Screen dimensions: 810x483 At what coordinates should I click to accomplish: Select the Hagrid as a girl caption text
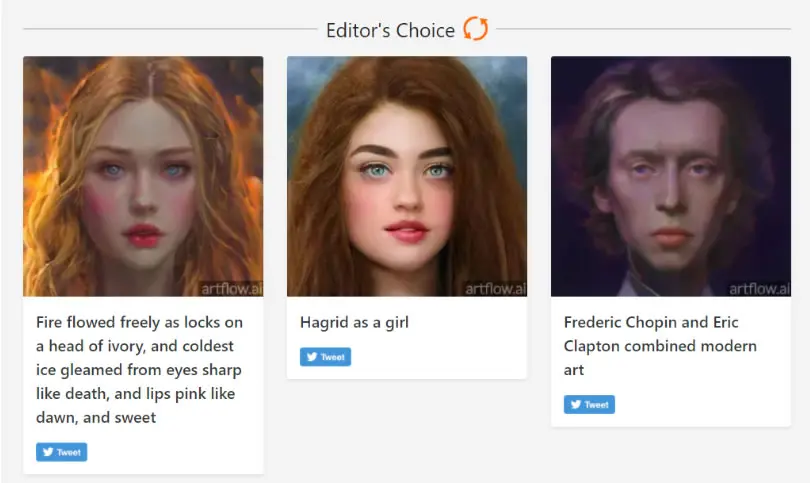click(354, 322)
